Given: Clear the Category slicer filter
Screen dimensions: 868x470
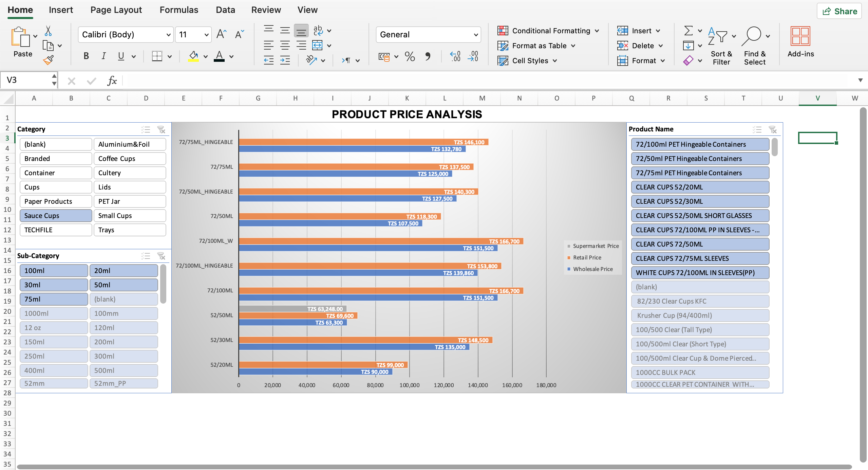Looking at the screenshot, I should click(x=162, y=129).
